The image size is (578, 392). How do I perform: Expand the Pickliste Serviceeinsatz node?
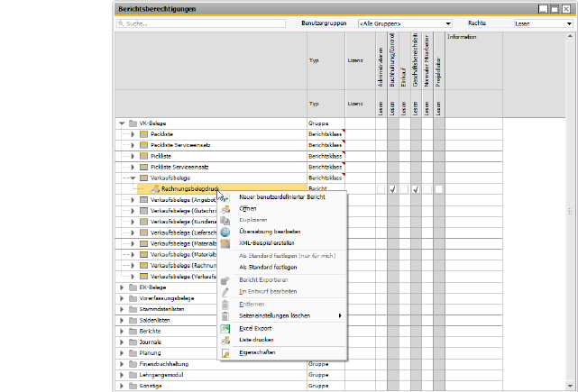133,168
